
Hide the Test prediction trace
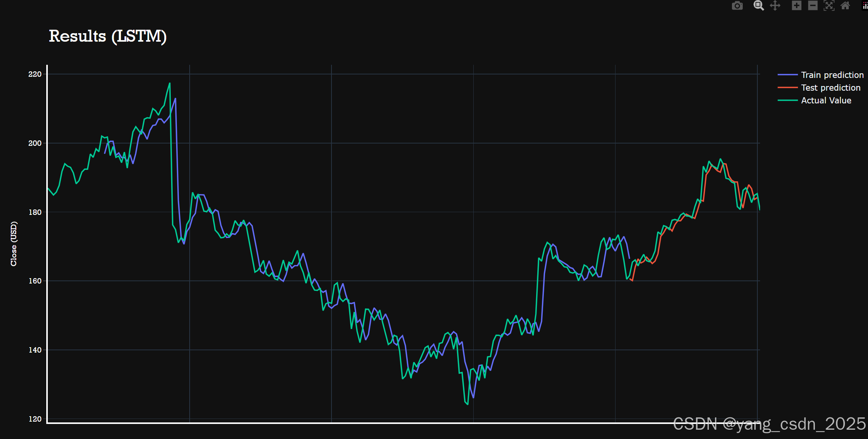click(x=831, y=88)
